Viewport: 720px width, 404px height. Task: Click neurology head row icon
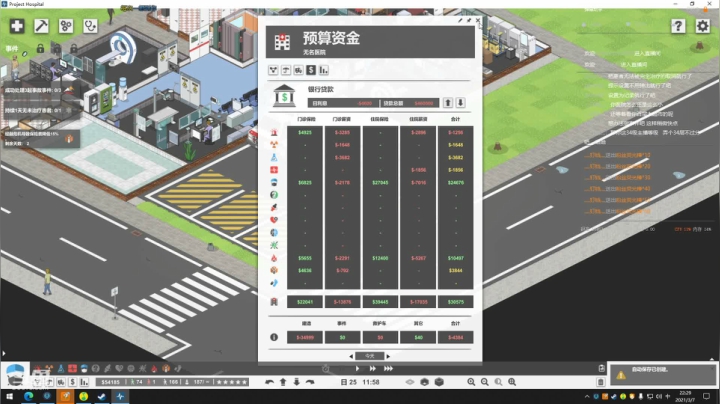[274, 233]
